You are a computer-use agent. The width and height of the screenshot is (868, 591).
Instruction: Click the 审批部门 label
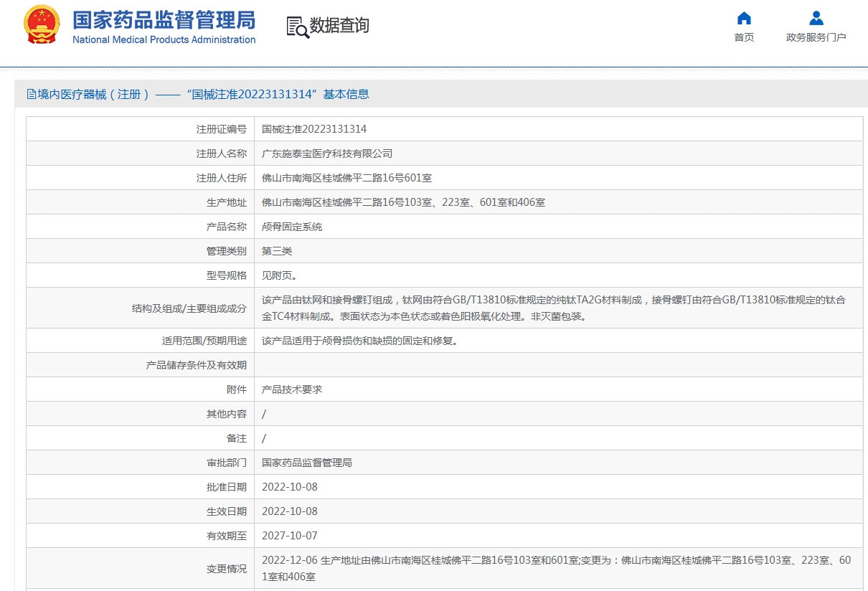click(x=227, y=463)
